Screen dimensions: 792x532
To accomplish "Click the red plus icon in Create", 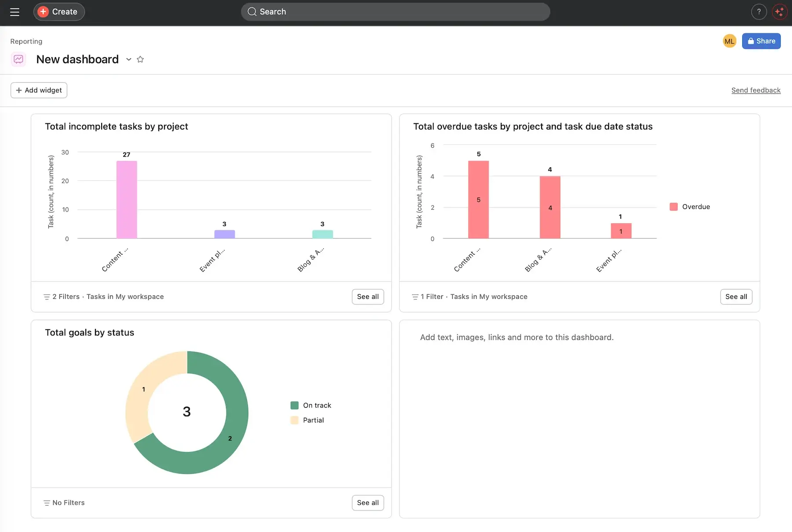I will (x=43, y=12).
